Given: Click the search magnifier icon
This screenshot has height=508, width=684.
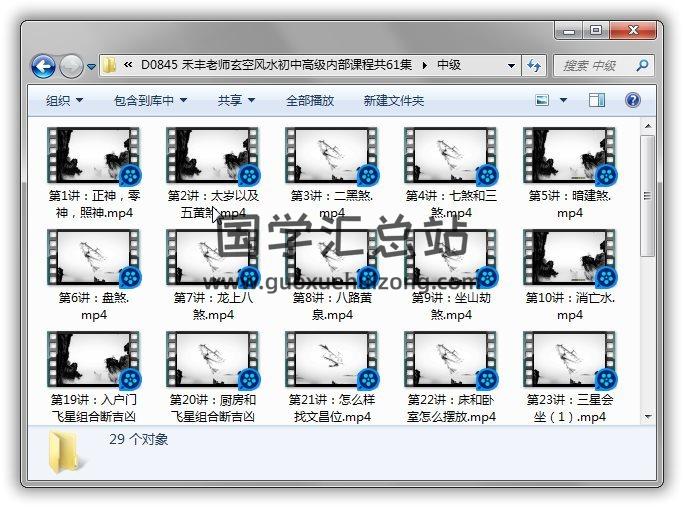Looking at the screenshot, I should coord(641,66).
